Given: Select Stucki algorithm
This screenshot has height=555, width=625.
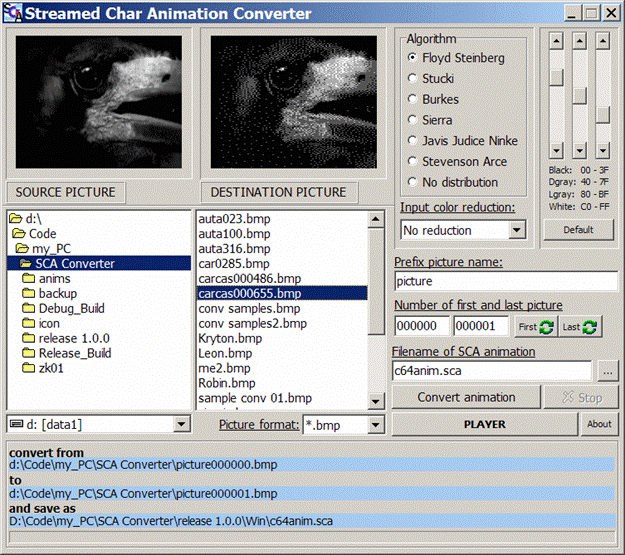Looking at the screenshot, I should pos(431,79).
